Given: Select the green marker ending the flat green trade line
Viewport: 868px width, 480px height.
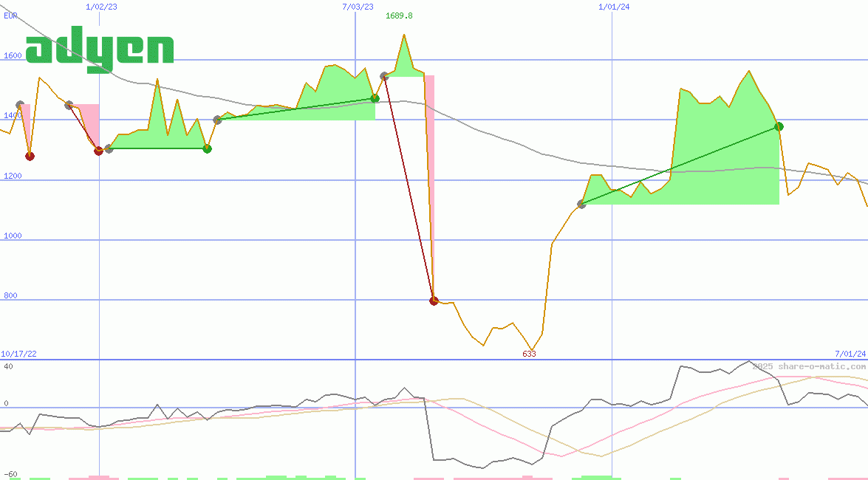Looking at the screenshot, I should coord(207,148).
